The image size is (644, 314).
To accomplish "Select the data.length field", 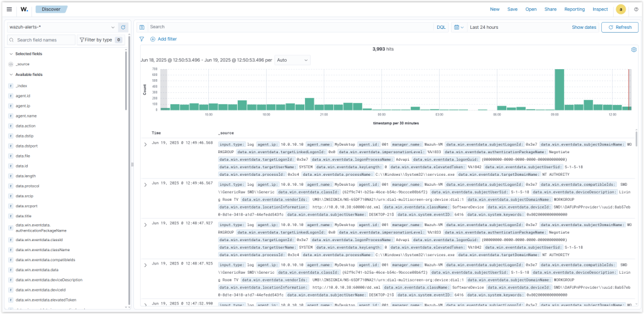I will [25, 176].
